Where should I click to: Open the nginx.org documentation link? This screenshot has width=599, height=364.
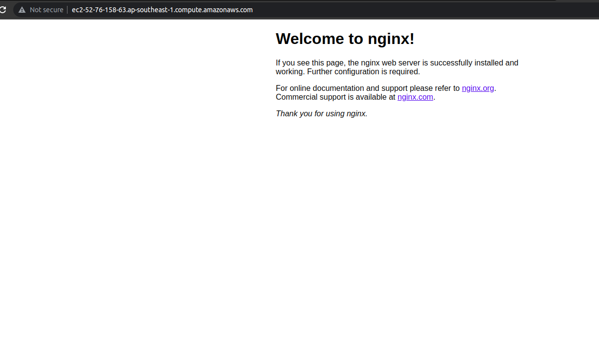tap(478, 88)
